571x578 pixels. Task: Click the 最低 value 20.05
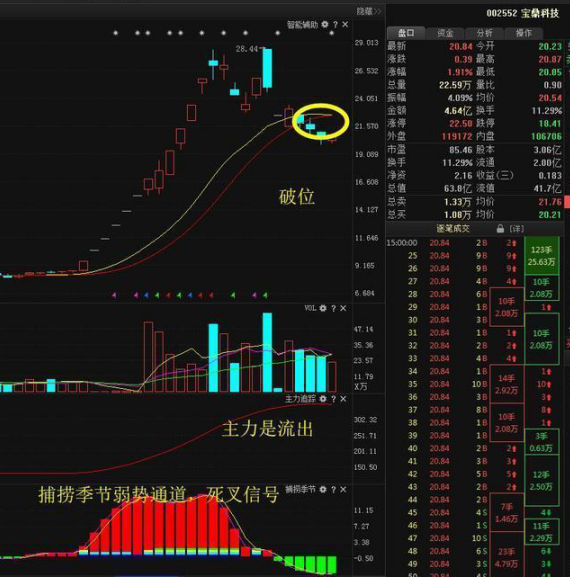(550, 72)
